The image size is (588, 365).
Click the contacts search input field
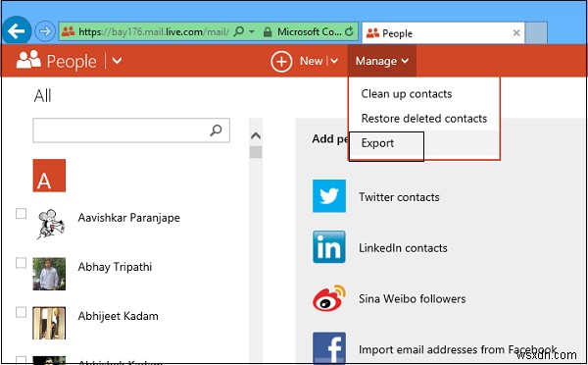point(131,130)
